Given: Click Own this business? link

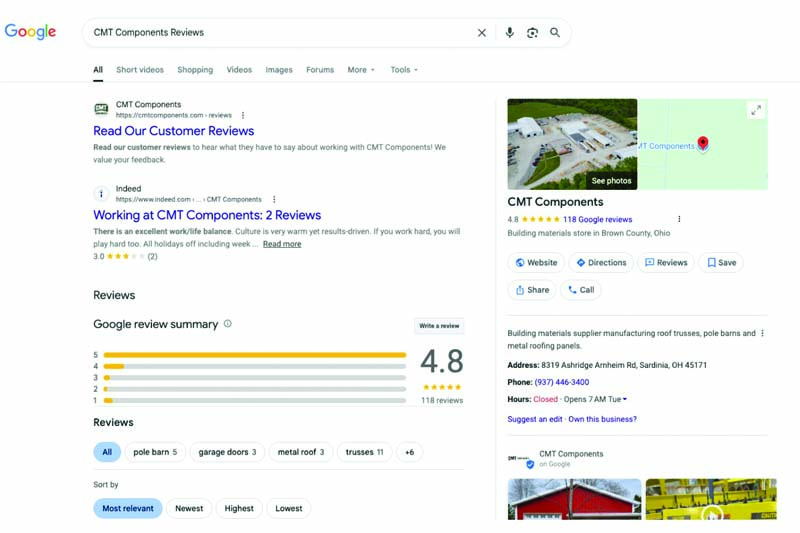Looking at the screenshot, I should tap(603, 419).
